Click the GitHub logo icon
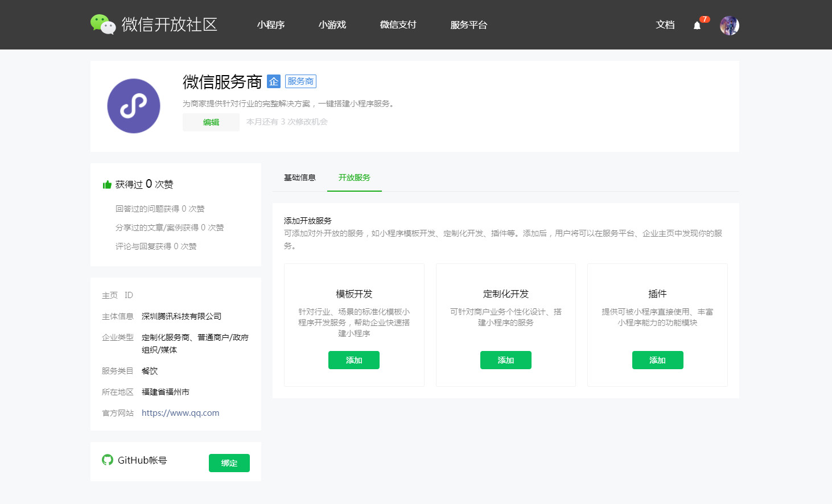The image size is (832, 504). (108, 460)
